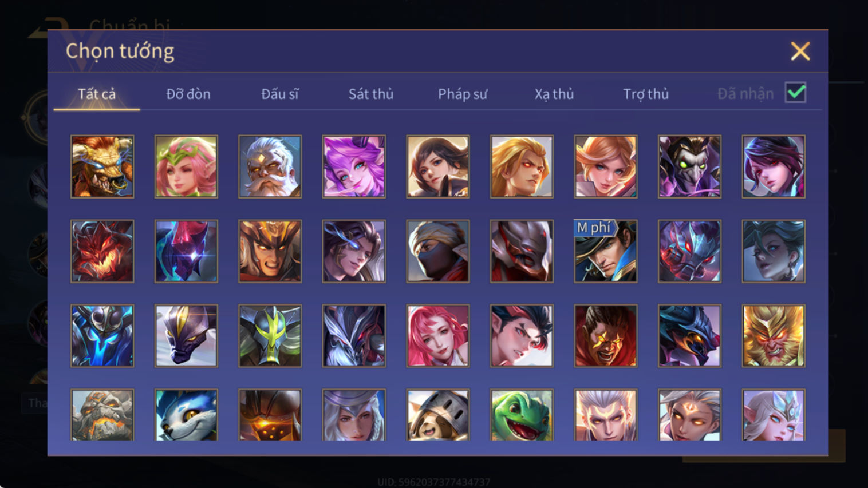This screenshot has height=488, width=868.
Task: Show the Pháp sư hero list
Action: pos(463,94)
